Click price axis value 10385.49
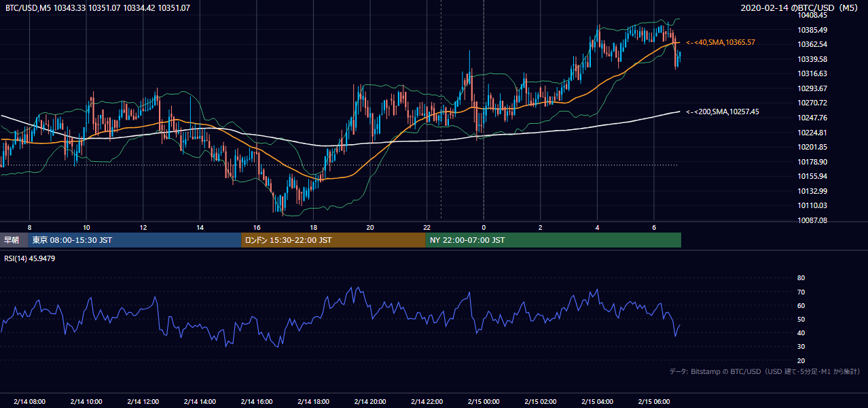868x408 pixels. click(x=812, y=30)
